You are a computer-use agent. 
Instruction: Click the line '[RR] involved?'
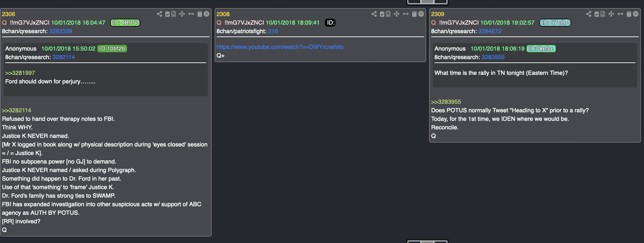pyautogui.click(x=21, y=221)
